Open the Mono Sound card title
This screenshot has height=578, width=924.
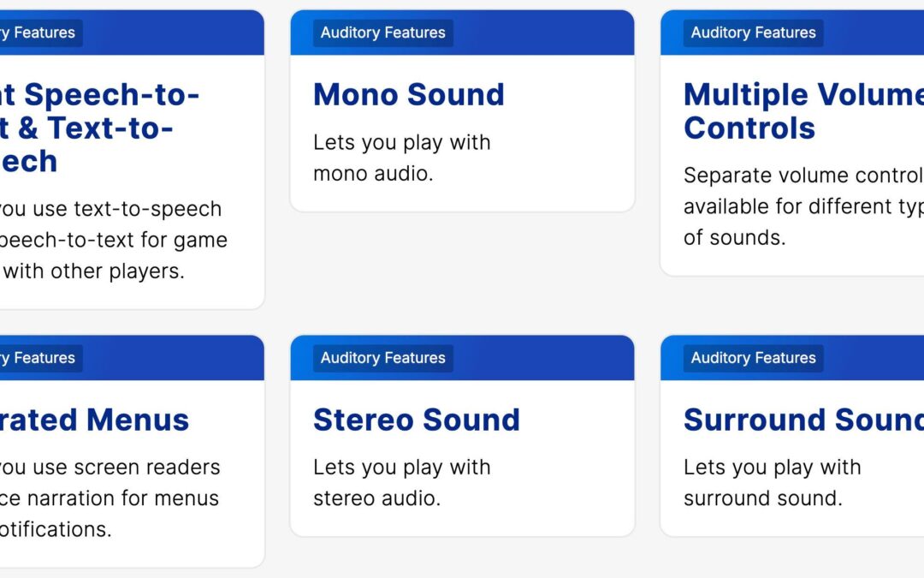click(x=408, y=94)
